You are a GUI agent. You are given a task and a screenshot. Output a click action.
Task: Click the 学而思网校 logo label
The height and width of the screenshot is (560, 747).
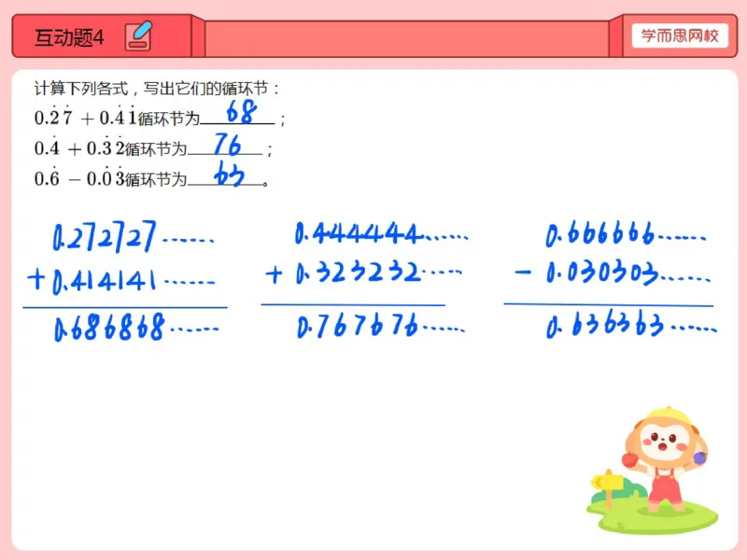[680, 35]
